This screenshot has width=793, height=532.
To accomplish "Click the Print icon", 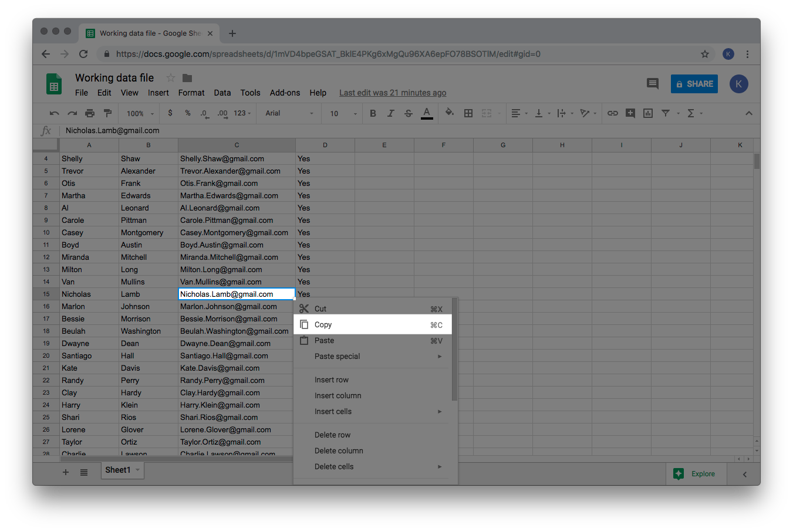I will (x=90, y=113).
